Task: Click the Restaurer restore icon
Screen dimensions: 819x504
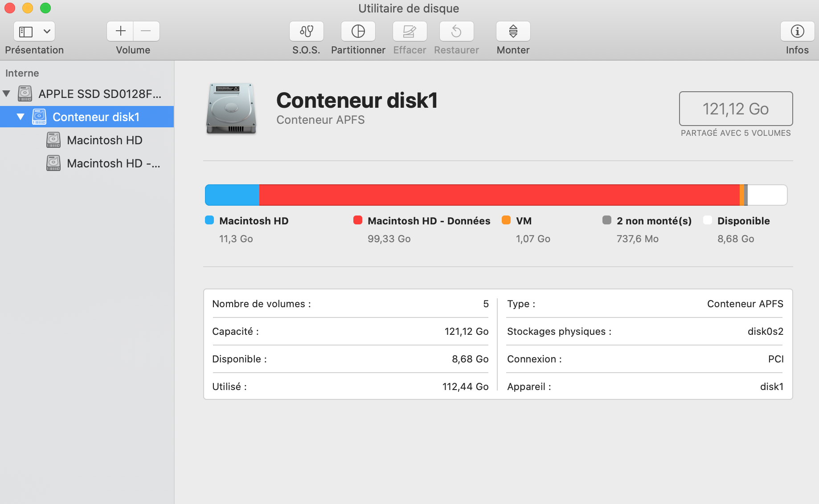Action: pyautogui.click(x=456, y=32)
